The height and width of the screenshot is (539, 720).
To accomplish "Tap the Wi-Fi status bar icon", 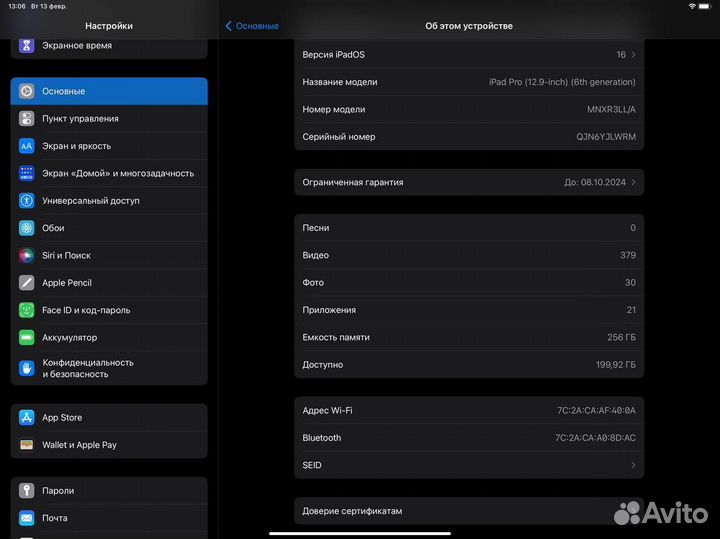I will click(x=692, y=6).
